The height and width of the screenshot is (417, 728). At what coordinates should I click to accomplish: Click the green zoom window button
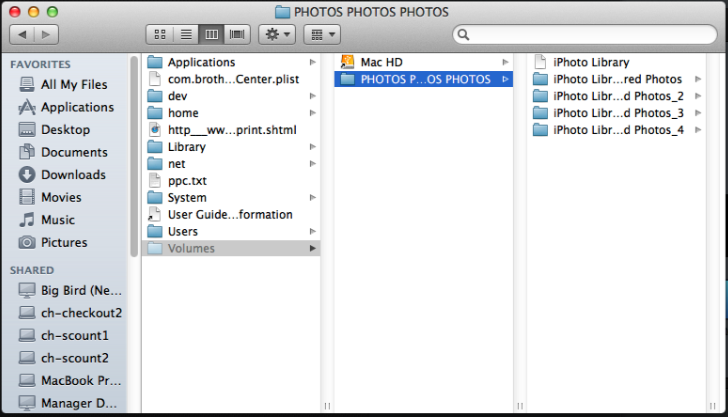52,12
